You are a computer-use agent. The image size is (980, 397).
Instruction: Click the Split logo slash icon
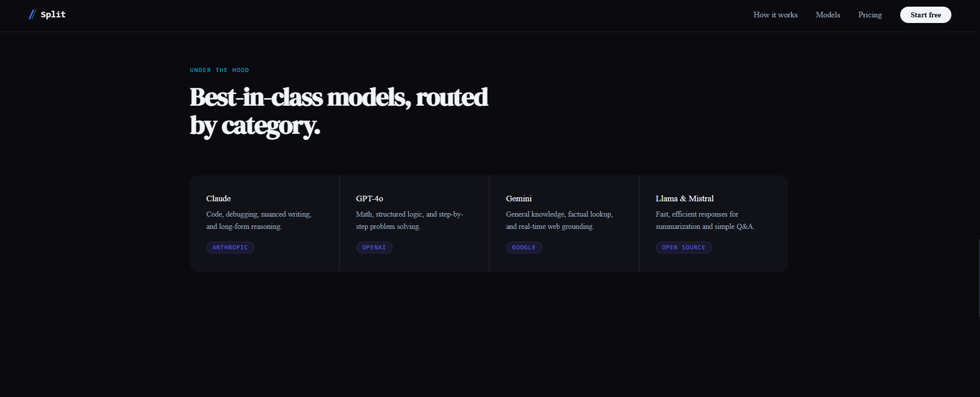point(32,15)
